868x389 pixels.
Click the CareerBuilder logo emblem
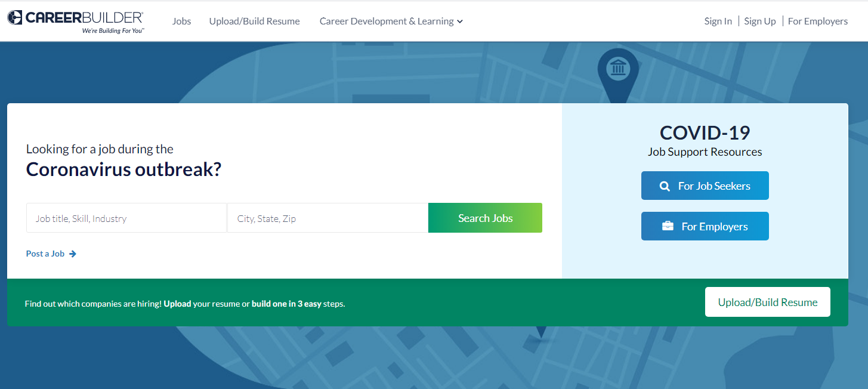15,18
